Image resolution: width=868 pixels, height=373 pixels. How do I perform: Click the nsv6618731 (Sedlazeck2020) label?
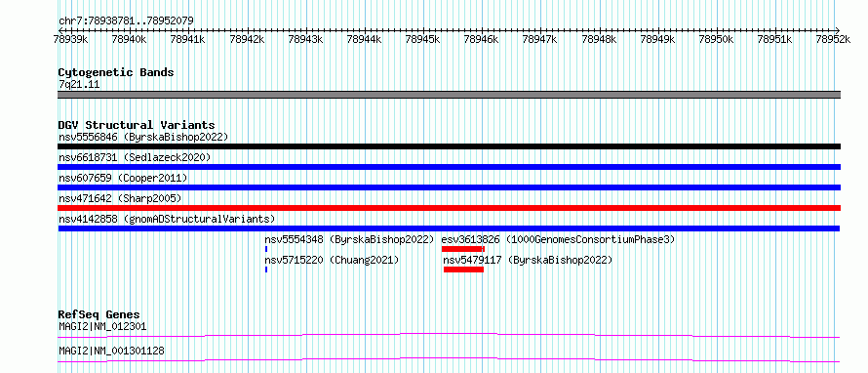tap(135, 157)
